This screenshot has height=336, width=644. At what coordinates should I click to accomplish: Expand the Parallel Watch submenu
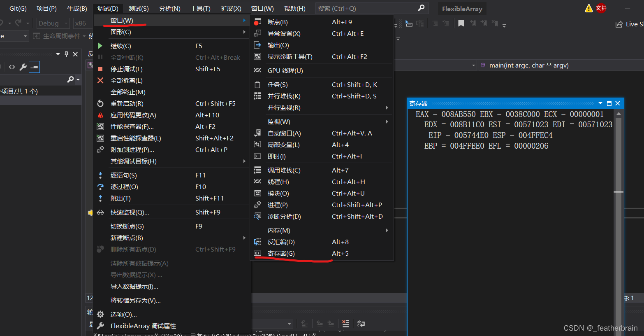[x=322, y=107]
